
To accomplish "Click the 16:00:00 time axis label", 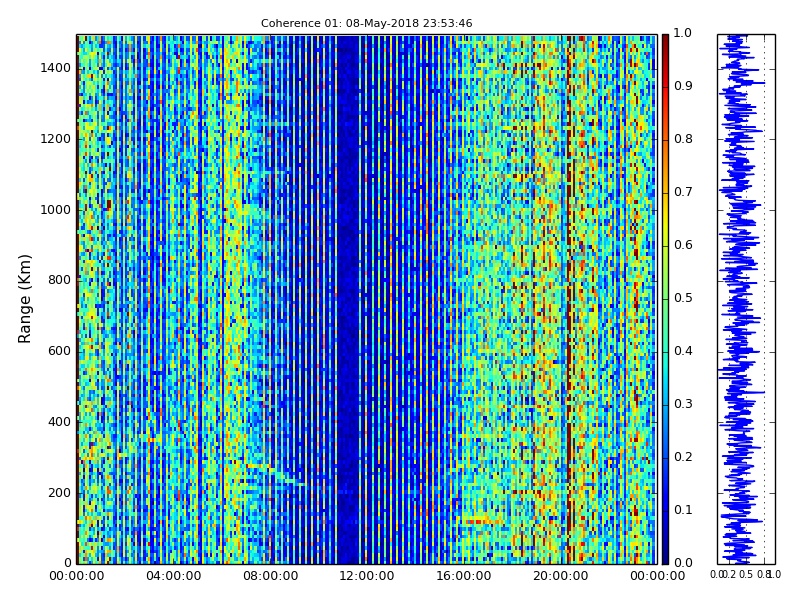I will 464,577.
